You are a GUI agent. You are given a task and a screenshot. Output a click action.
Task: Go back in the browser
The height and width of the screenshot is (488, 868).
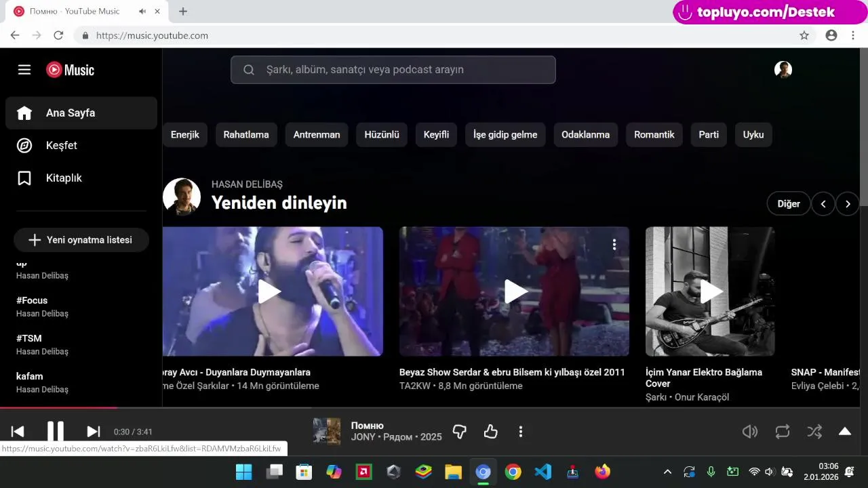(15, 35)
